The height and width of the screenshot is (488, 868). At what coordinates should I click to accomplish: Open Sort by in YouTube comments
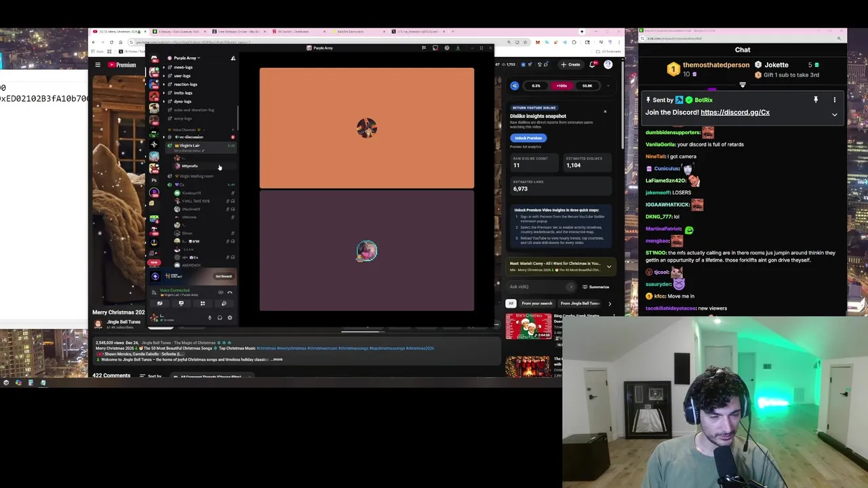tap(151, 375)
